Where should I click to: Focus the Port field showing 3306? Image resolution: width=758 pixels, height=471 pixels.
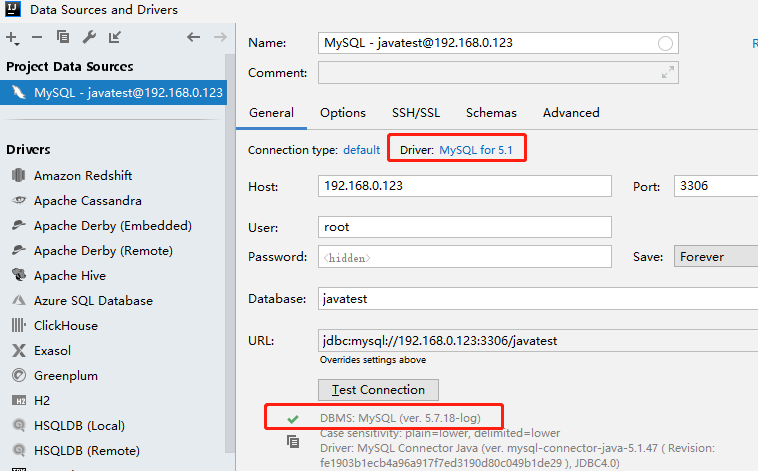(716, 186)
